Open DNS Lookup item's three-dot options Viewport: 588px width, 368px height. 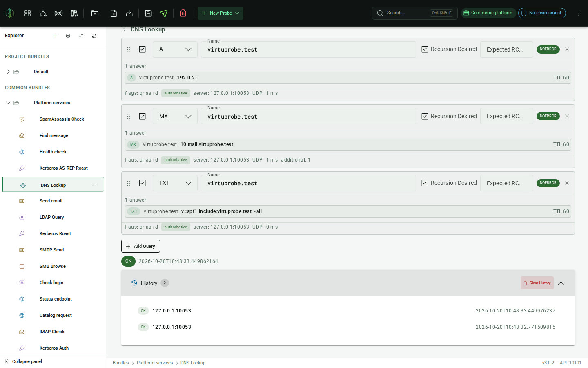point(94,185)
